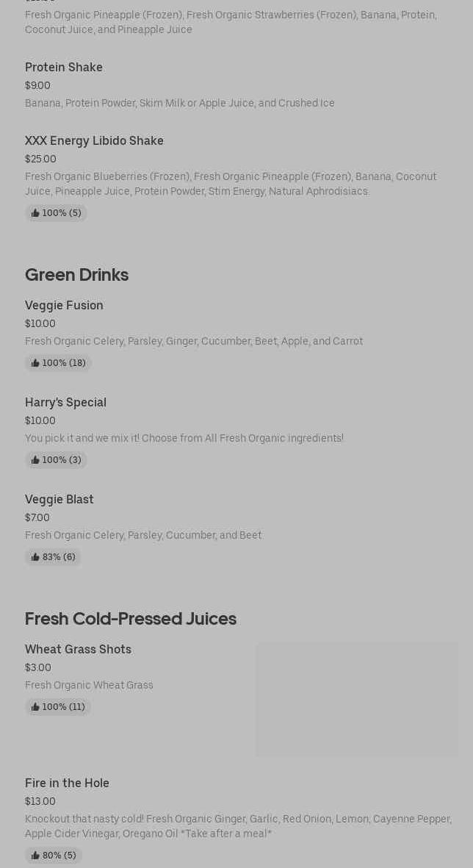Image resolution: width=473 pixels, height=868 pixels.
Task: Click the Fresh Cold-Pressed Juices heading
Action: 131,618
